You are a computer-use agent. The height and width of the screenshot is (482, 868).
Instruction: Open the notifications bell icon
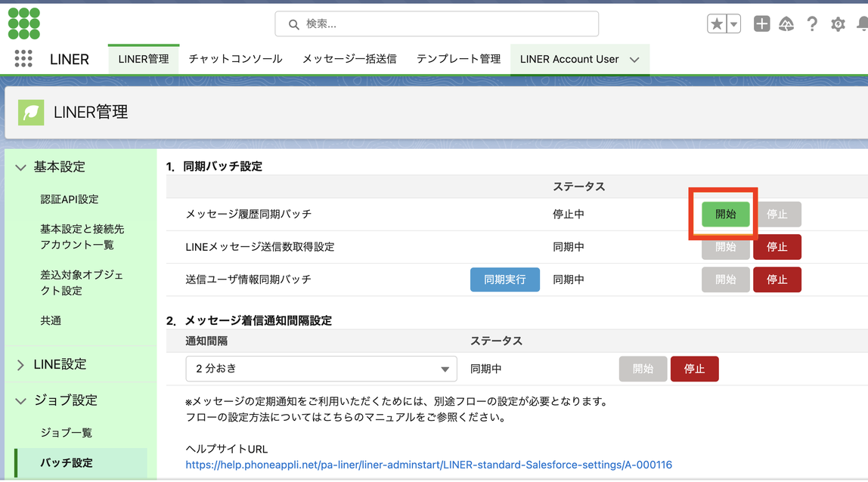[862, 23]
